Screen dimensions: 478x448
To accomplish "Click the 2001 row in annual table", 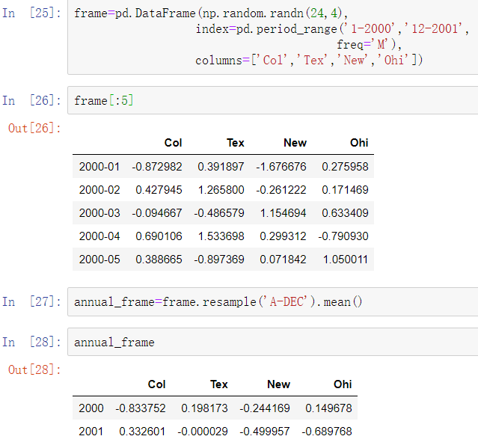I will [x=215, y=432].
